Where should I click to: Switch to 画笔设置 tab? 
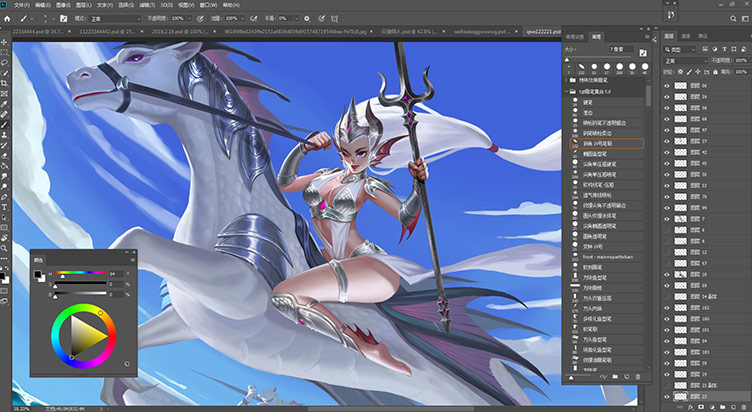pos(575,36)
